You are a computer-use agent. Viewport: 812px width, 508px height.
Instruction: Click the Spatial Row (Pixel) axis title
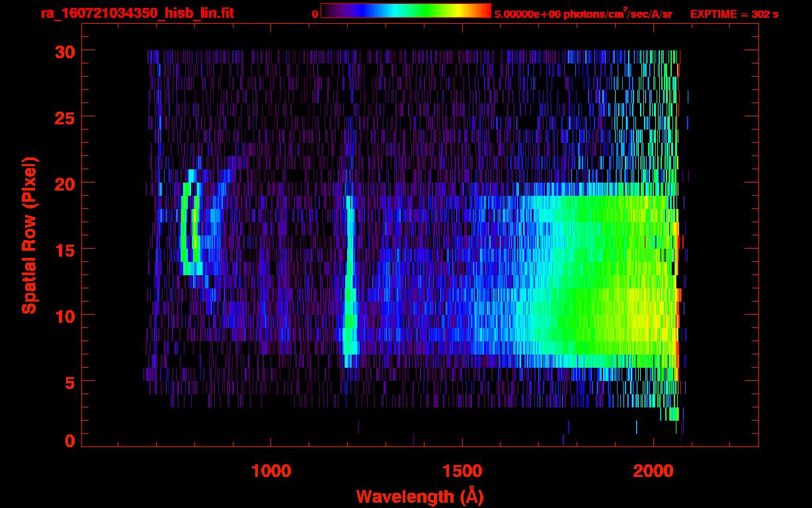29,235
